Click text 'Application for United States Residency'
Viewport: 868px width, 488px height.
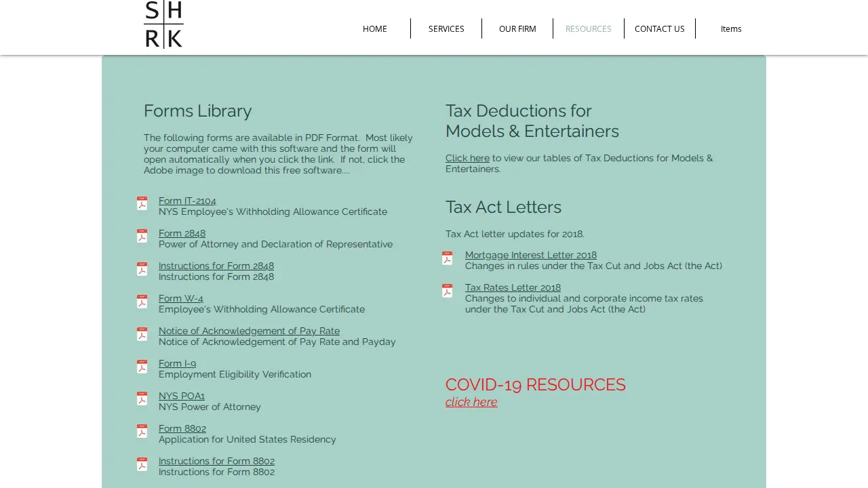[248, 439]
